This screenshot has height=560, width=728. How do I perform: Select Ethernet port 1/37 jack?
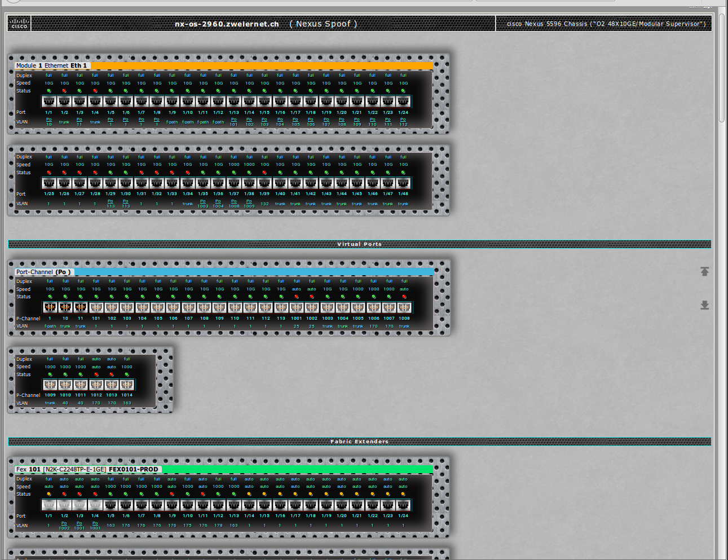coord(234,183)
